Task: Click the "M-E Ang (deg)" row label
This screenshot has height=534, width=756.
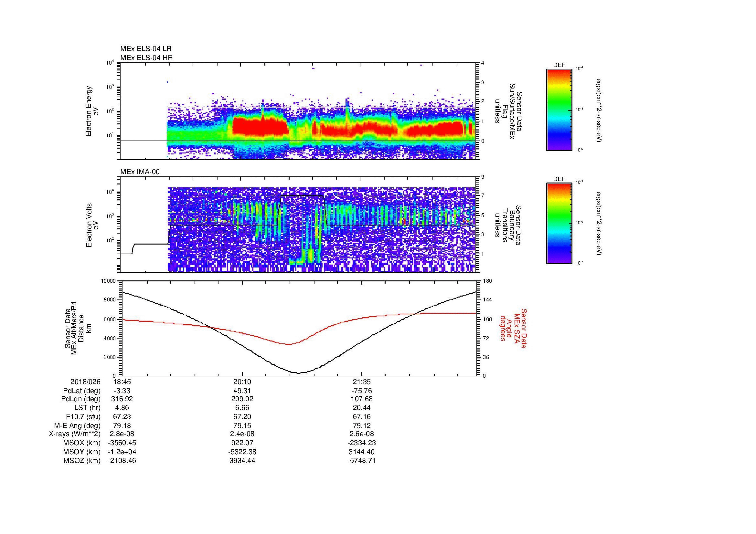Action: pos(77,426)
